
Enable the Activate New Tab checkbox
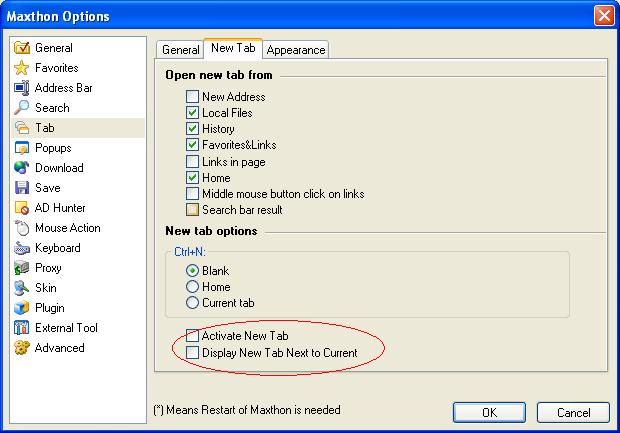tap(192, 336)
